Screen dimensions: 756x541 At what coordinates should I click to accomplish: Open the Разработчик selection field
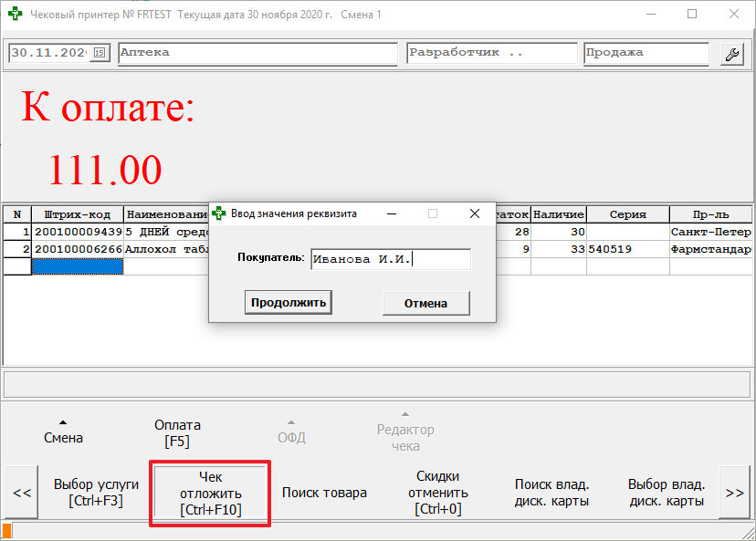[x=490, y=53]
